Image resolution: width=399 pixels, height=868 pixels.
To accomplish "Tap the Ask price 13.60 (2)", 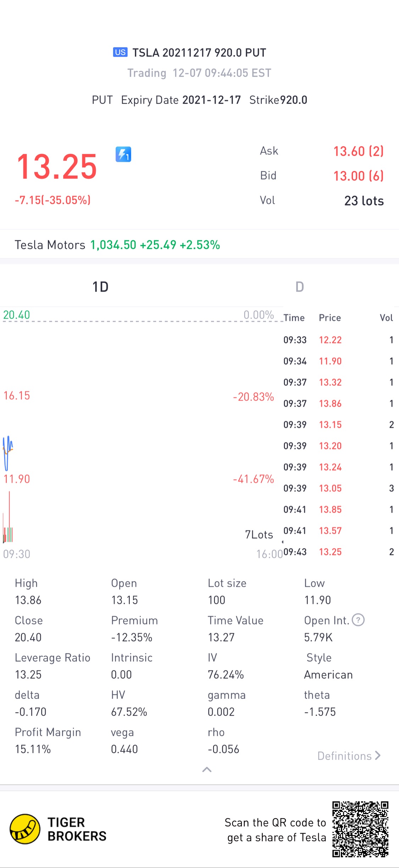I will pos(358,151).
